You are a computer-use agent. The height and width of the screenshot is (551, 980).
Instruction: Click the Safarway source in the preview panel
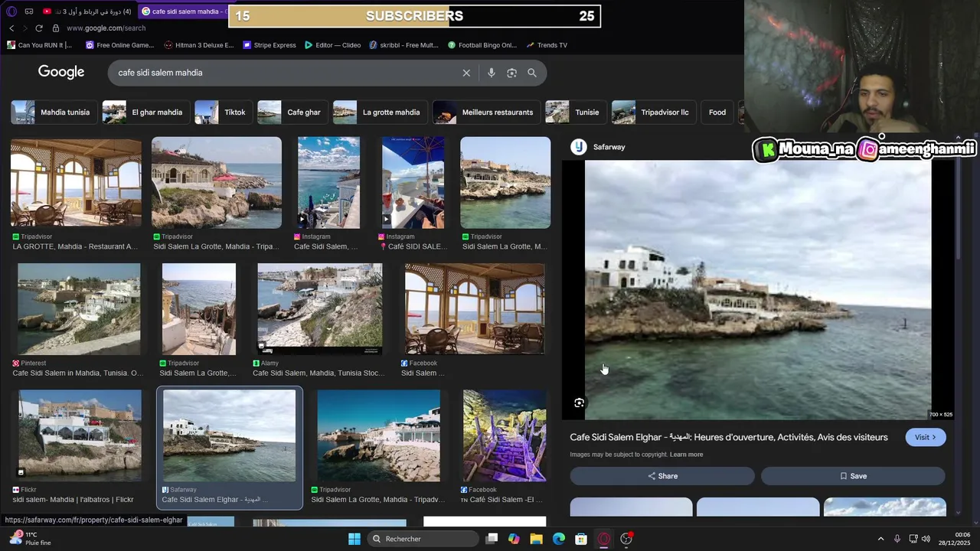coord(599,147)
